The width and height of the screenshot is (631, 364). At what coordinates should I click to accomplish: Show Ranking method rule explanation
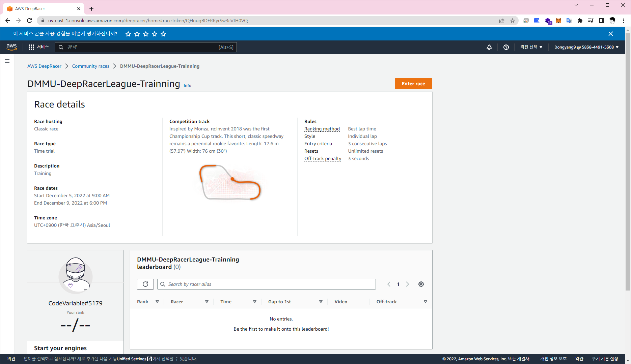(322, 129)
